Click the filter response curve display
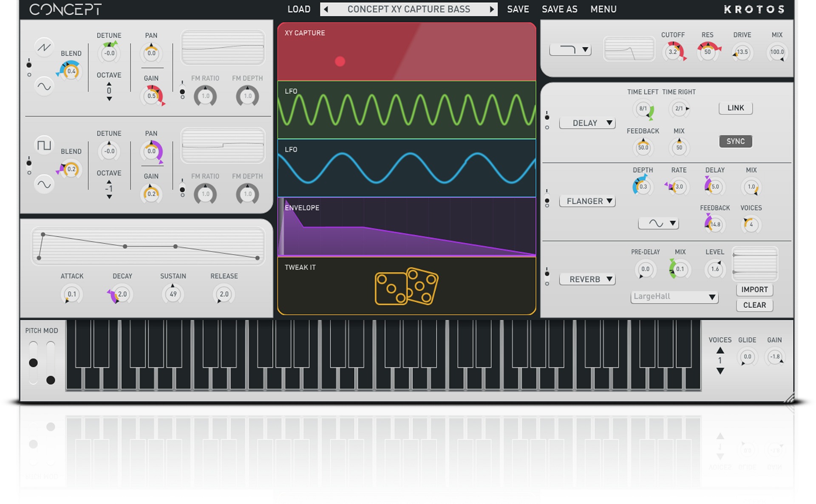 (x=629, y=49)
